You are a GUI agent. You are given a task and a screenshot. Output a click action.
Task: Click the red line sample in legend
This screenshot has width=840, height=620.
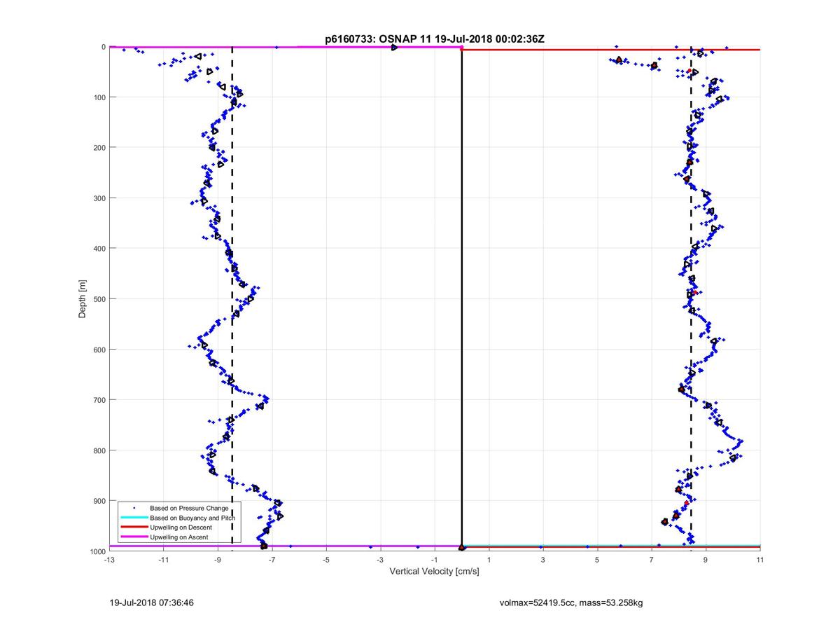[134, 527]
